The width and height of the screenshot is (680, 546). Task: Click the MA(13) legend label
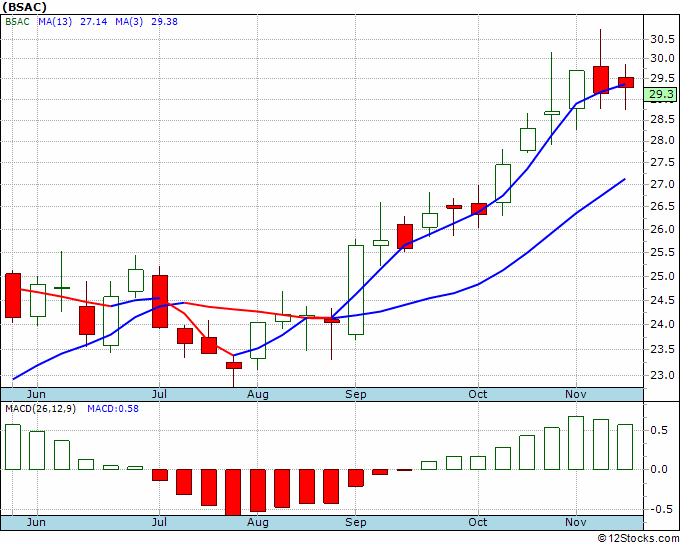(55, 22)
